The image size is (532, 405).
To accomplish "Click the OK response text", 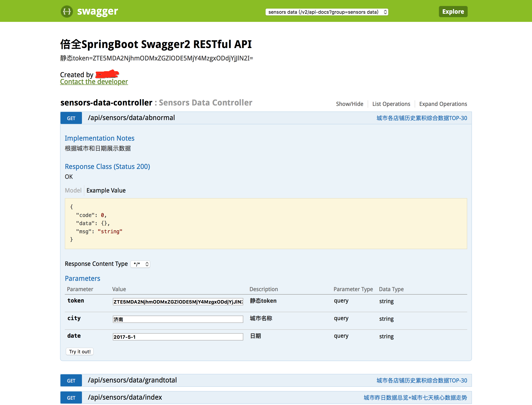I will [x=69, y=177].
